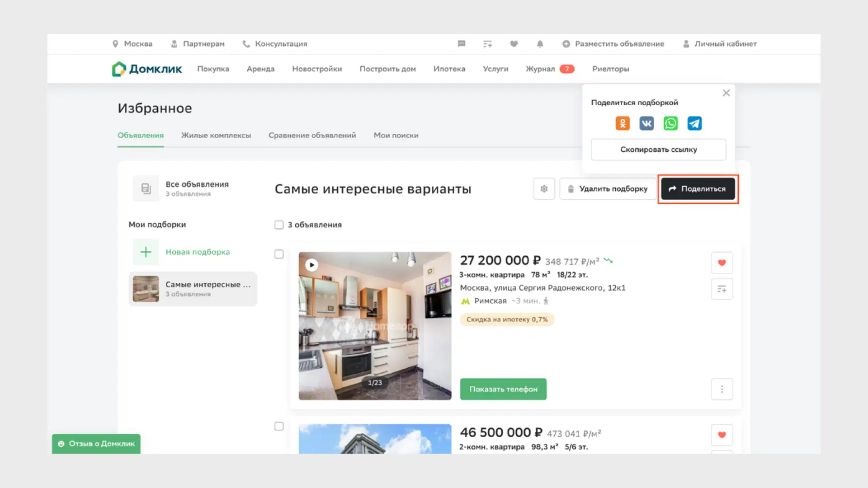This screenshot has height=488, width=868.
Task: Add 27 200 000 ₽ listing to comparison
Action: (x=722, y=289)
